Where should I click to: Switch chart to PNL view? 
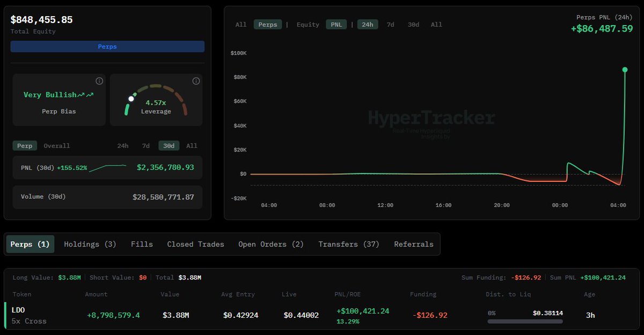click(x=336, y=25)
